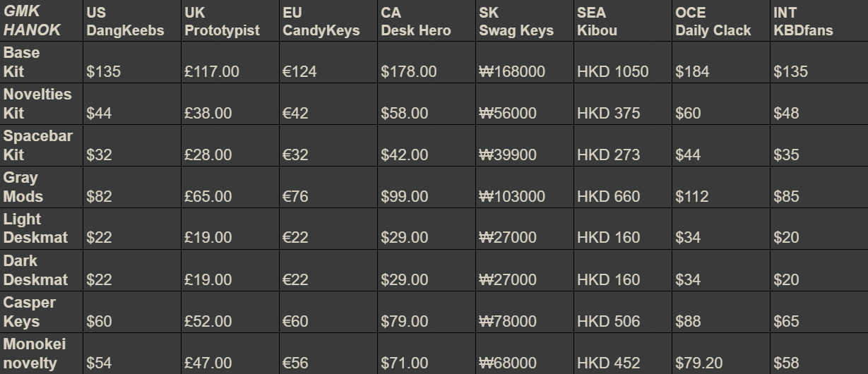The height and width of the screenshot is (374, 868).
Task: Click the GMK HANOK header cell
Action: pyautogui.click(x=32, y=21)
